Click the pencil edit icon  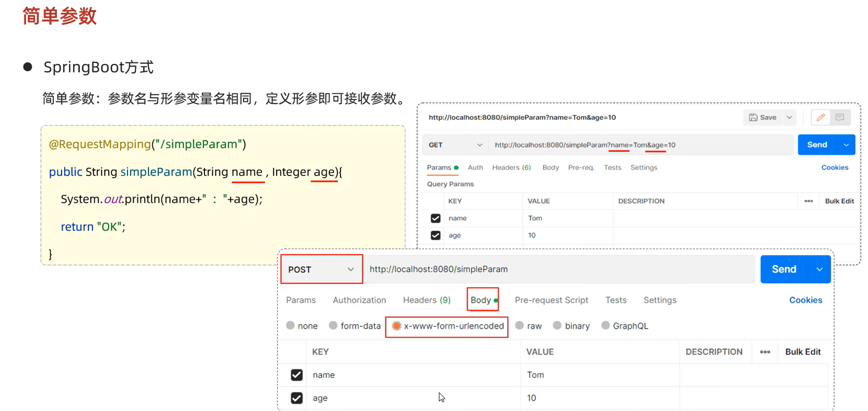(821, 117)
